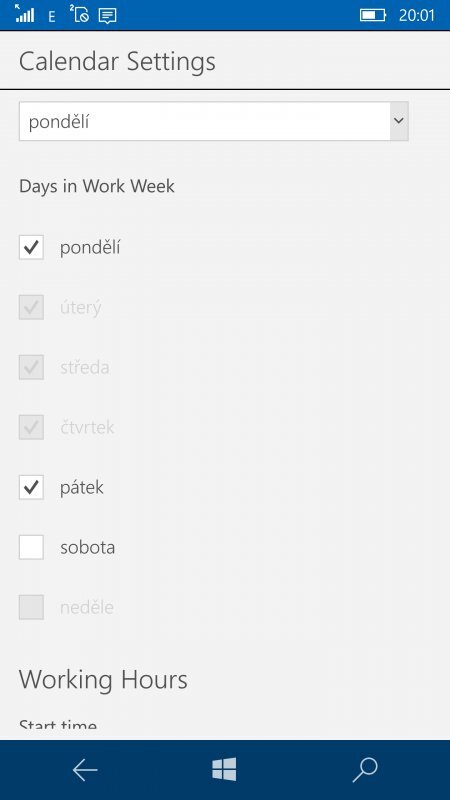450x800 pixels.
Task: Tap the Start time label
Action: (58, 725)
